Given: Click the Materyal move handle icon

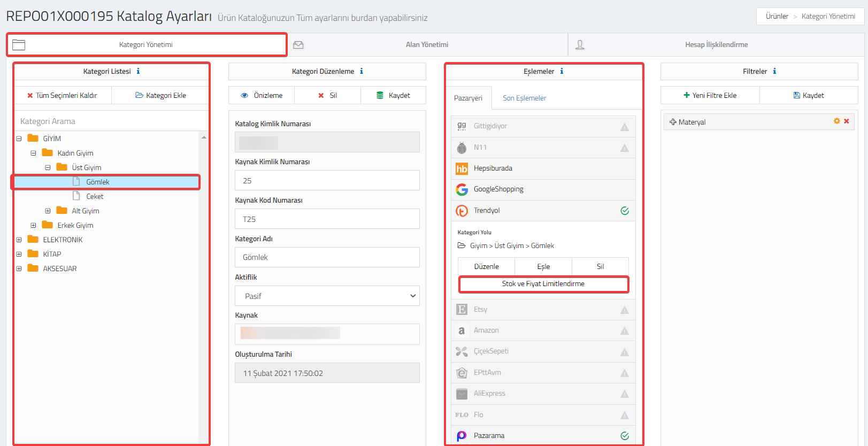Looking at the screenshot, I should (673, 122).
